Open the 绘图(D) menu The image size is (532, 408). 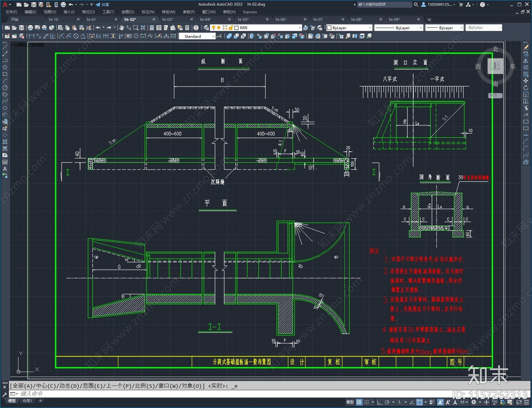pos(128,12)
